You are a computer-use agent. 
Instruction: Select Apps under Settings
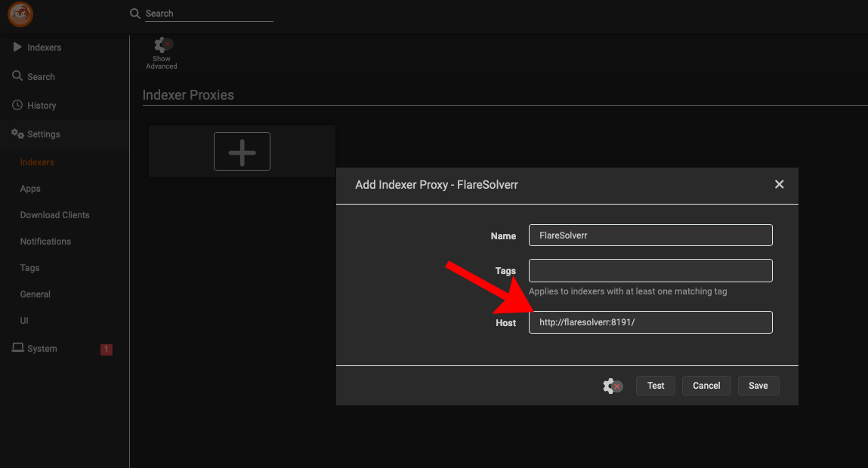(x=30, y=189)
